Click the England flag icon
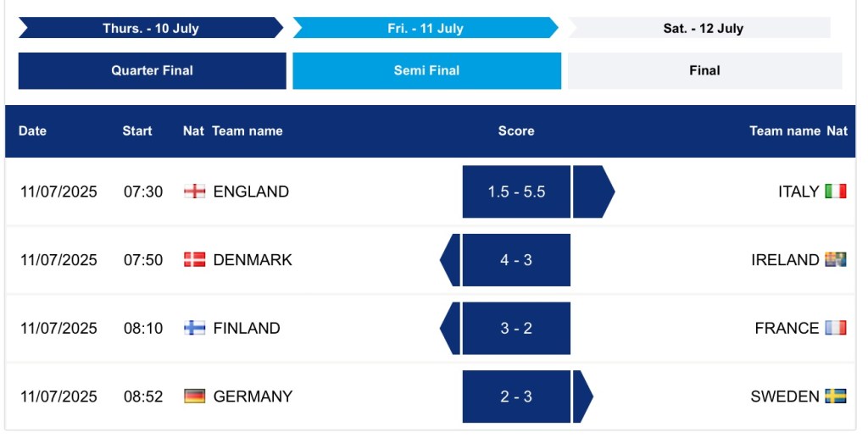 click(194, 191)
